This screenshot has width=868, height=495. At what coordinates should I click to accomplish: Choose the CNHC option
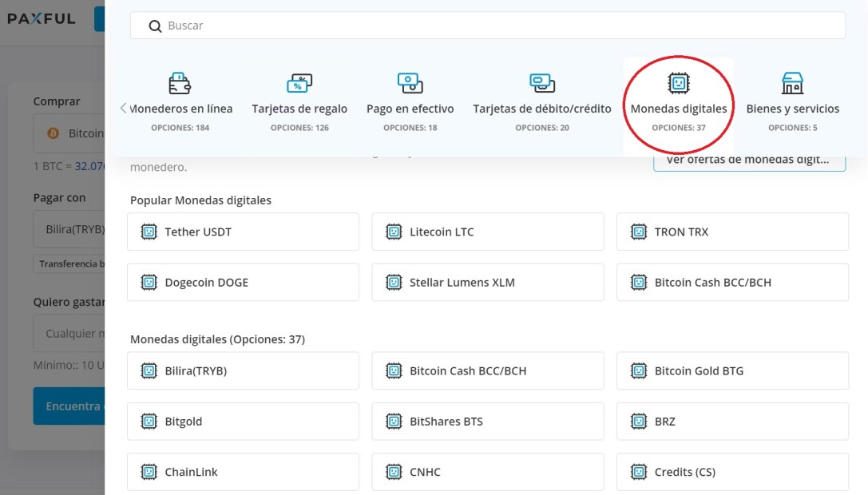[x=488, y=472]
